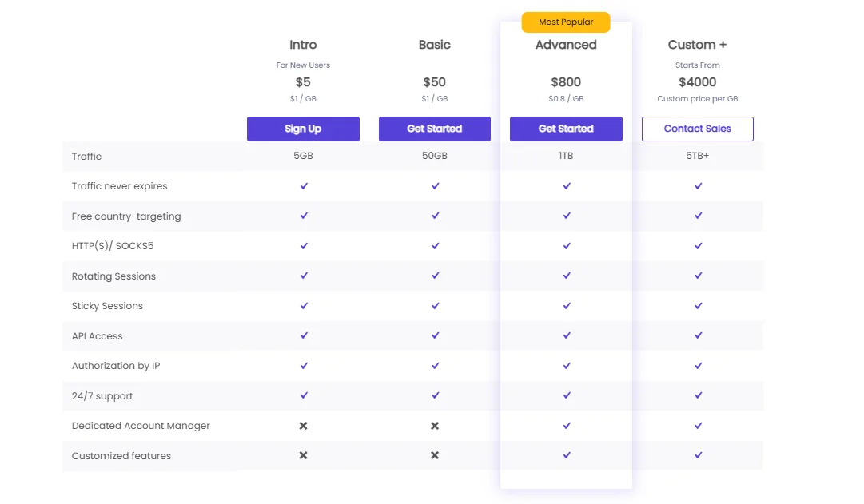
Task: Click the Most Popular badge
Action: coord(566,22)
